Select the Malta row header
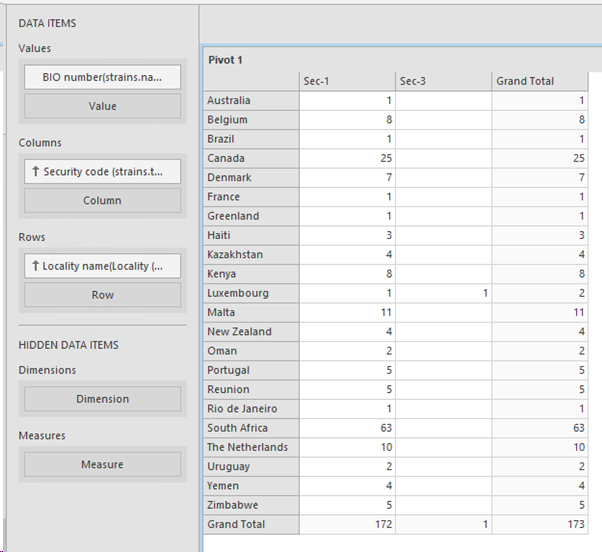Viewport: 602px width, 552px height. 250,312
